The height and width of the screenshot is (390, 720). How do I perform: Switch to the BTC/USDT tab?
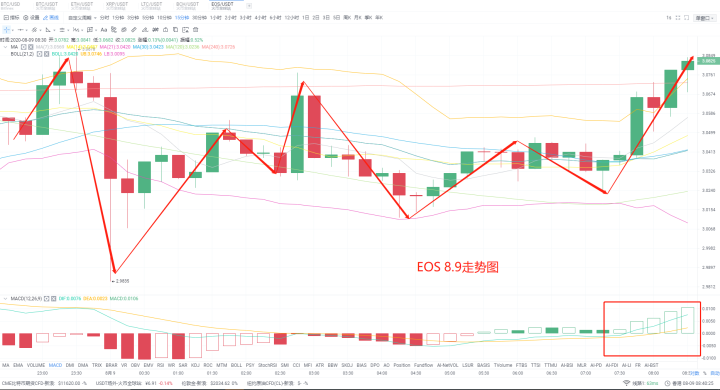pyautogui.click(x=47, y=6)
